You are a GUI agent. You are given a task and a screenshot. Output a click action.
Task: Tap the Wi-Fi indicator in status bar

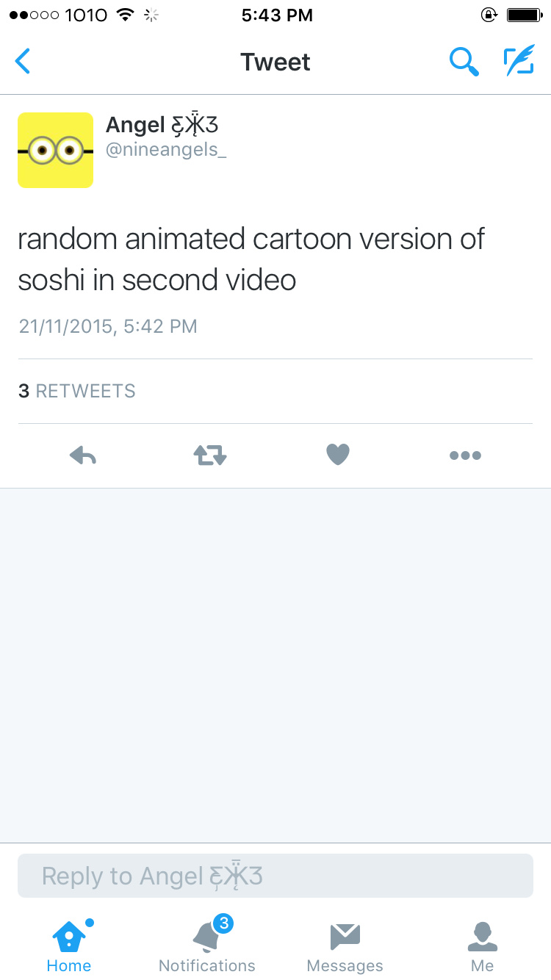126,15
